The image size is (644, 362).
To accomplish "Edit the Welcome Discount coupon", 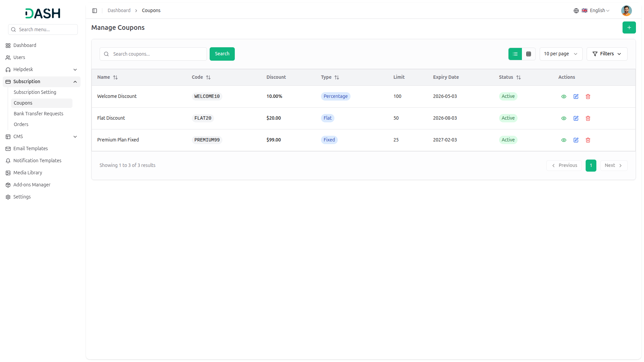I will [576, 97].
